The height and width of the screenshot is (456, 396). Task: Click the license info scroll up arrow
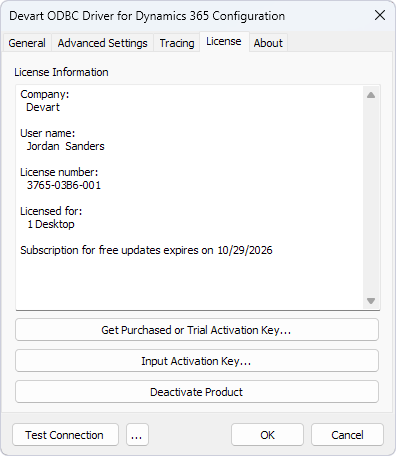[371, 95]
